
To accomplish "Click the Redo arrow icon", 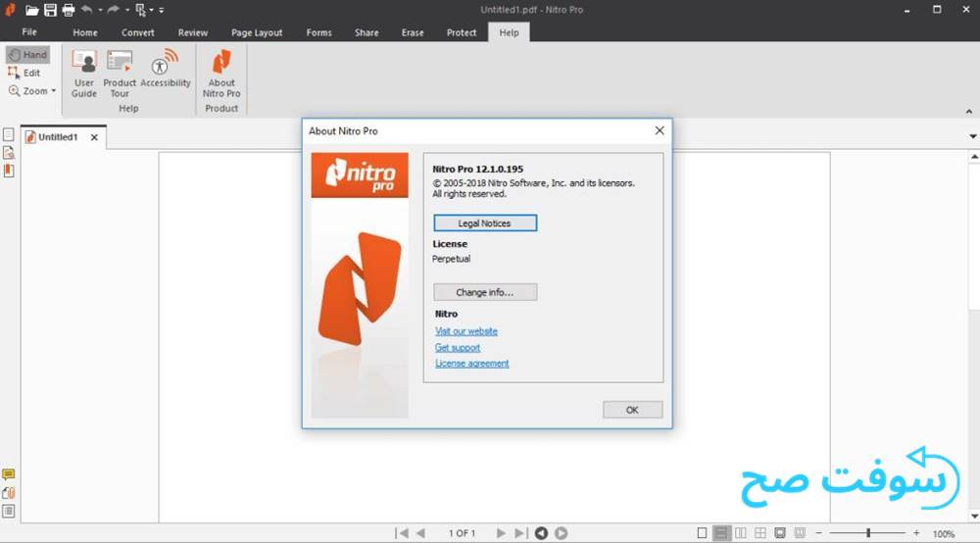I will pos(113,10).
